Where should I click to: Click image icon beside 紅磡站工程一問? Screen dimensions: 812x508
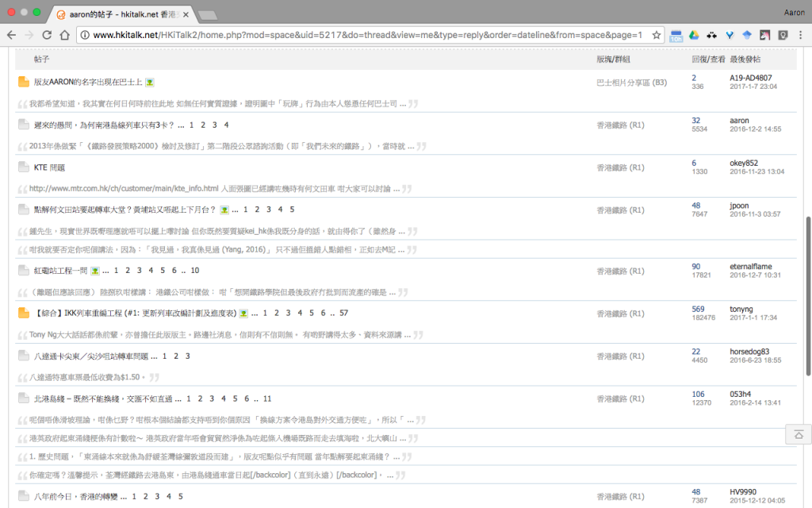[95, 271]
